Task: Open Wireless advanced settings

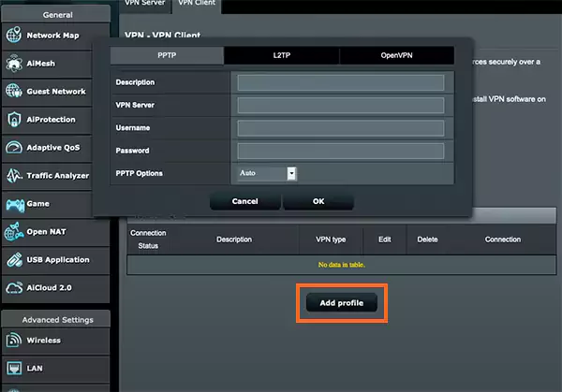Action: (55, 341)
